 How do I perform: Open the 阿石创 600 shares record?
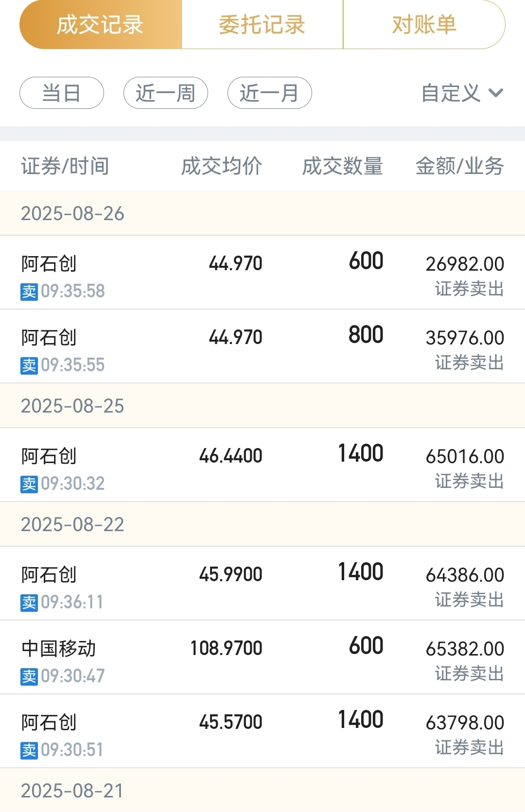point(262,273)
